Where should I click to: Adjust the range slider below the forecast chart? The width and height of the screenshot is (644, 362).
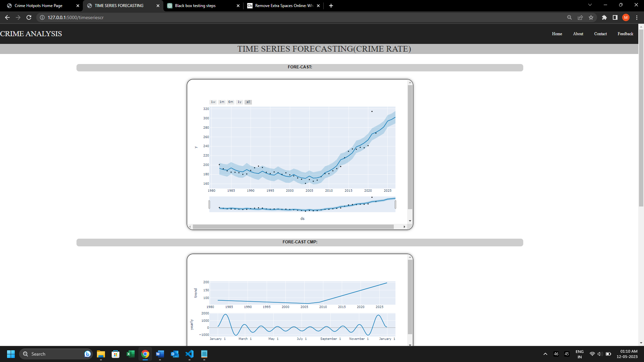(x=302, y=204)
